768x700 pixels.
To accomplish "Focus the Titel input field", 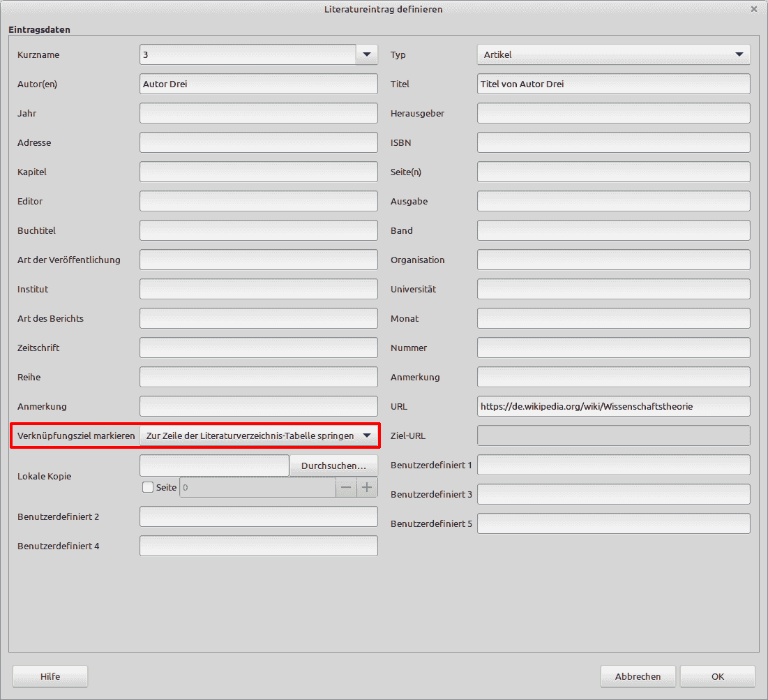I will (613, 84).
